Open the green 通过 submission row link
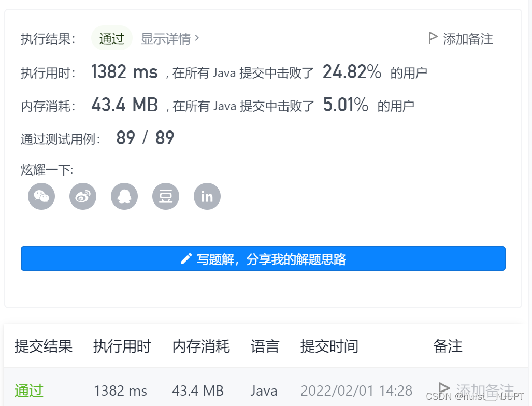Viewport: 532px width, 406px height. click(x=29, y=390)
